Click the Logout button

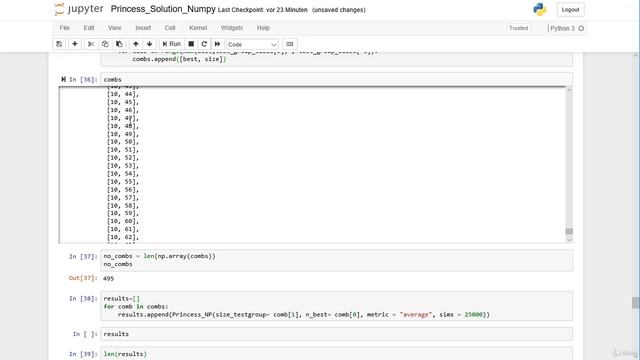570,10
